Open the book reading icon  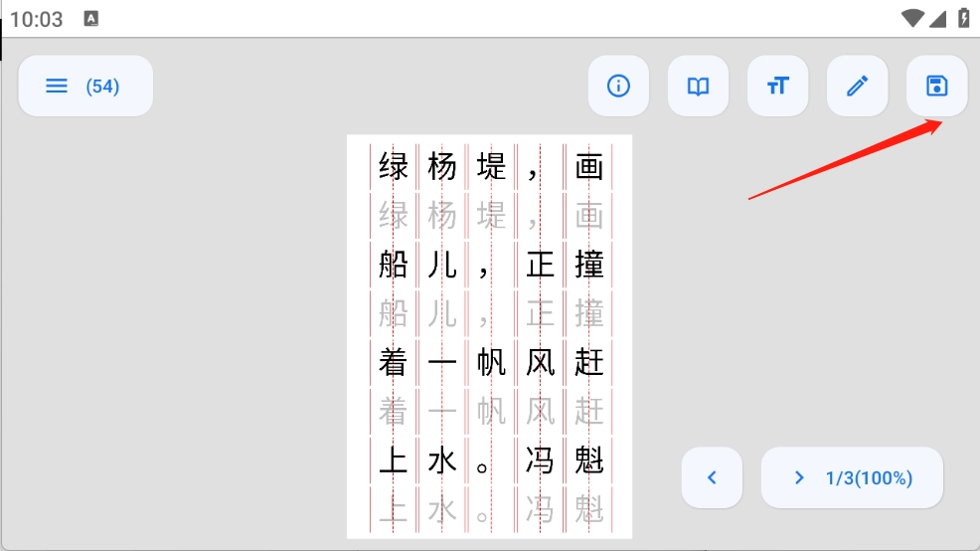(x=698, y=87)
